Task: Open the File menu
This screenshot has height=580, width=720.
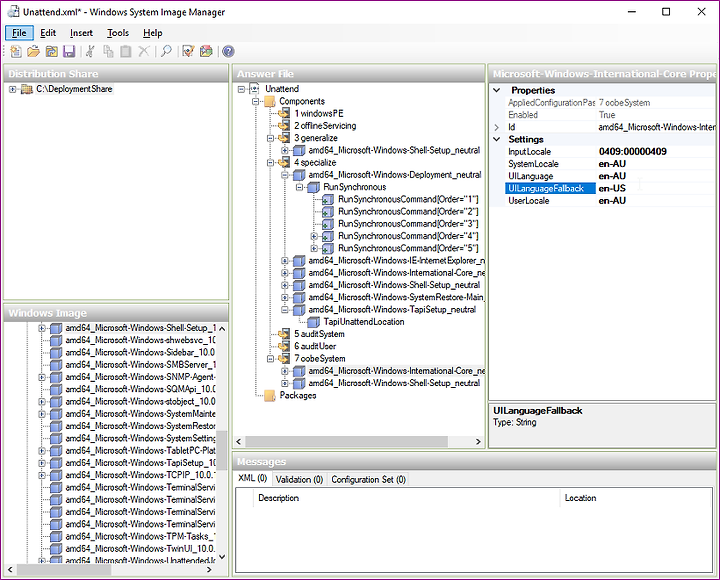Action: click(19, 33)
